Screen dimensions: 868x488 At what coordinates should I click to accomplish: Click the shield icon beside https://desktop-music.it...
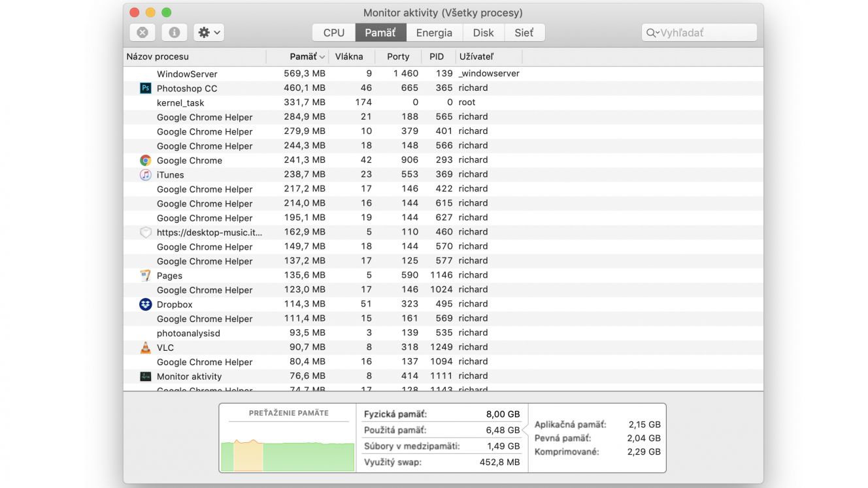[x=146, y=232]
